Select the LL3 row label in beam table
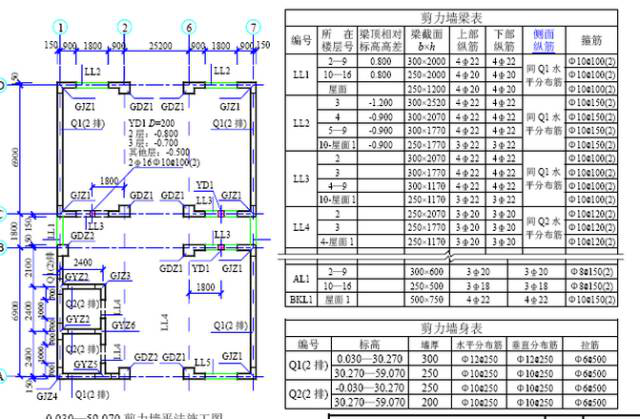Screen dimensions: 640x419 (x=301, y=179)
